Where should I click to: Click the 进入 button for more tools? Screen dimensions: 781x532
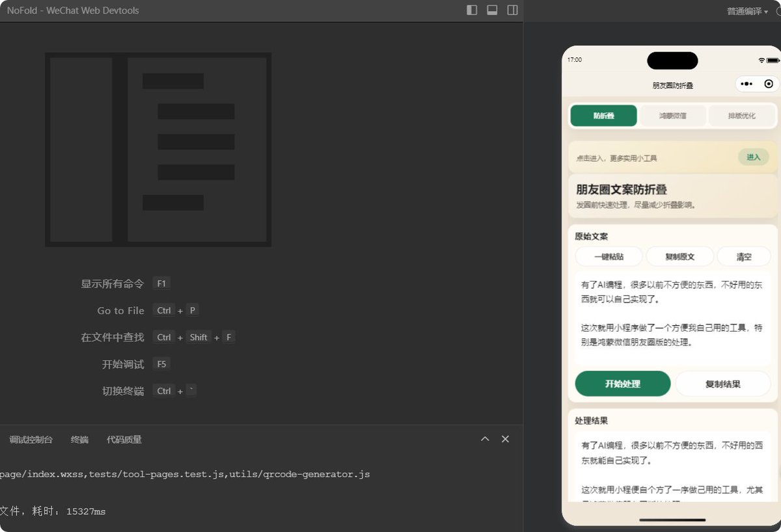754,157
